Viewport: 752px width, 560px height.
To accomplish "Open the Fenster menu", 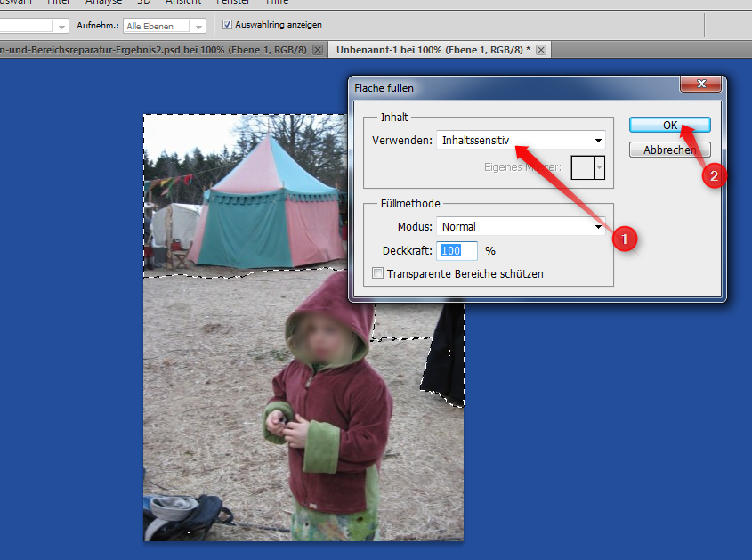I will pyautogui.click(x=232, y=3).
